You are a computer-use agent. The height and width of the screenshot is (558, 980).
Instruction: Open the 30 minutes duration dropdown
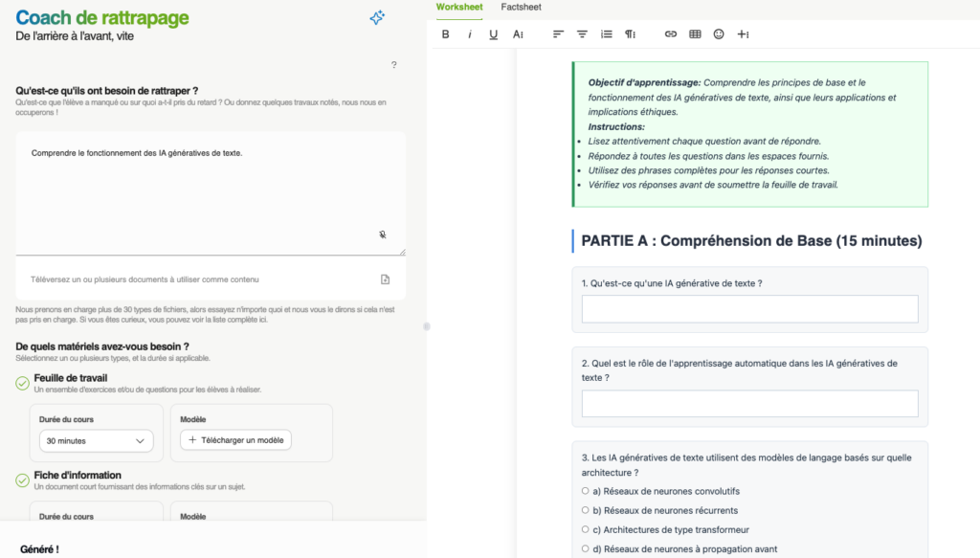pos(96,441)
